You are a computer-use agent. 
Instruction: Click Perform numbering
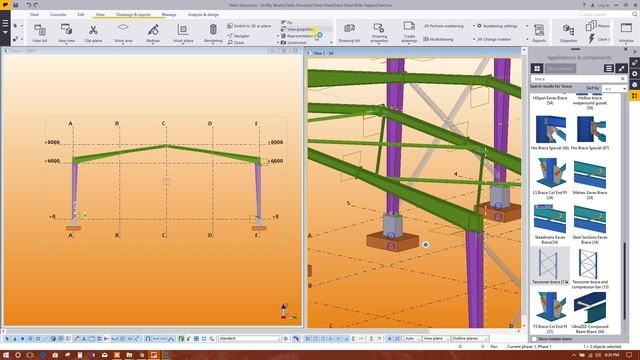point(443,26)
